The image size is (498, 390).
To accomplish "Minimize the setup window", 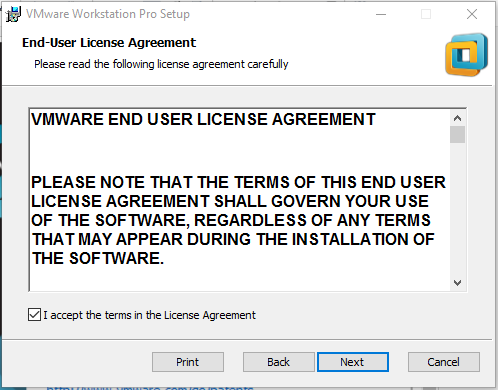I will [x=381, y=14].
